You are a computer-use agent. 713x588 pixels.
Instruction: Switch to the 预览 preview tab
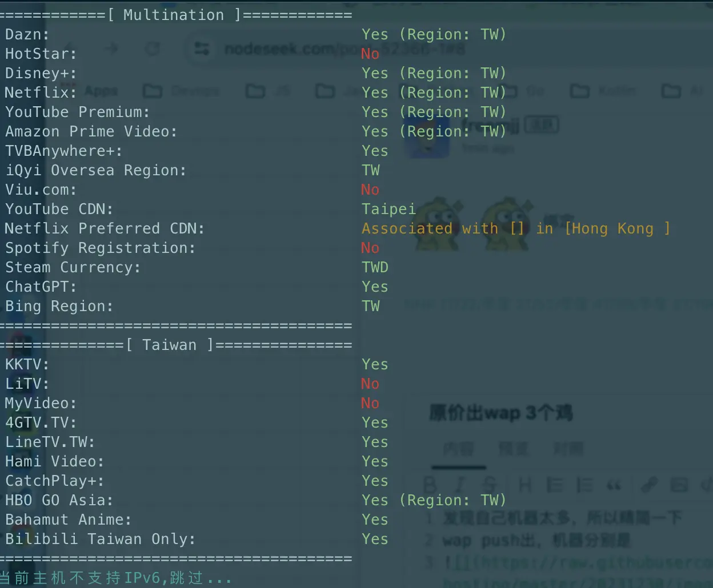pos(513,449)
